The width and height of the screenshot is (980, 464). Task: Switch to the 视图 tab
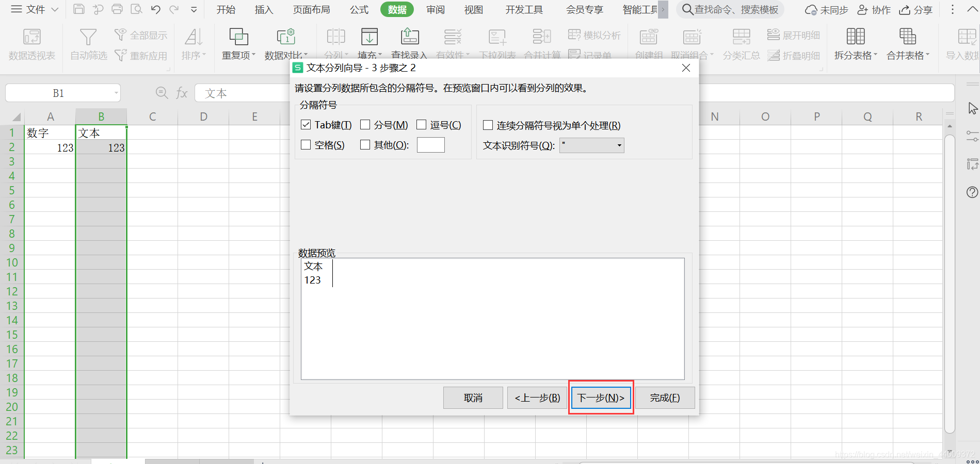[x=473, y=9]
